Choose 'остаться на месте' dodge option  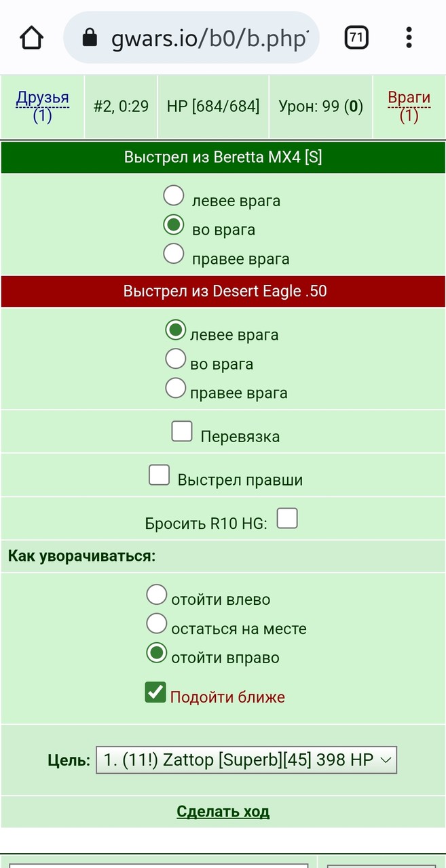157,623
